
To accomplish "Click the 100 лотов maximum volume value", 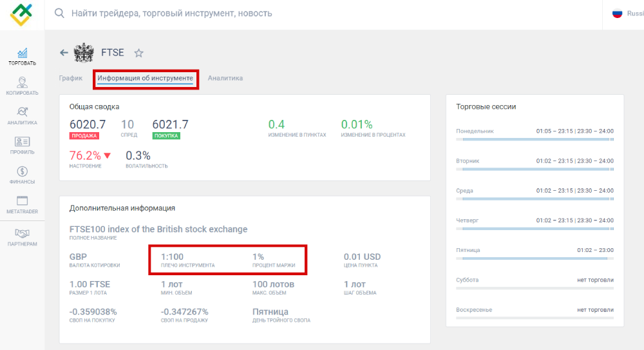I will (x=273, y=284).
